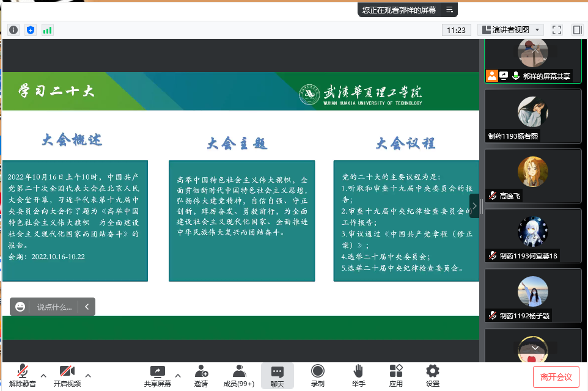Open the chat panel (聊天)
The height and width of the screenshot is (391, 588).
(x=277, y=375)
